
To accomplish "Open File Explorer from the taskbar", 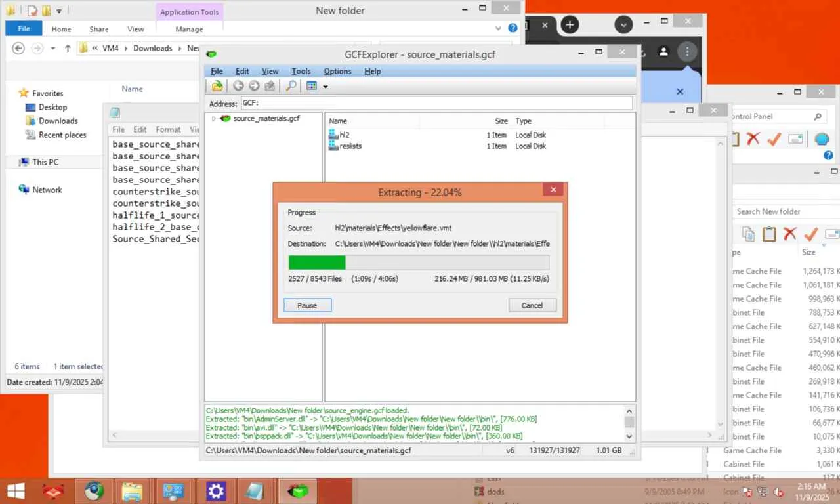I will click(x=132, y=491).
